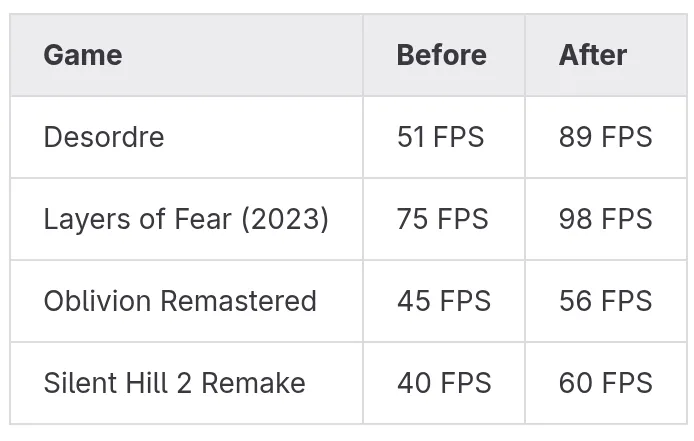The image size is (694, 441).
Task: Click the 40 FPS Before value
Action: tap(443, 383)
